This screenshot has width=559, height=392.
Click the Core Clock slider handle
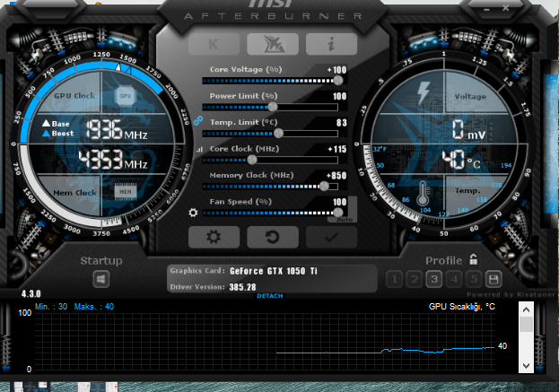click(x=252, y=160)
